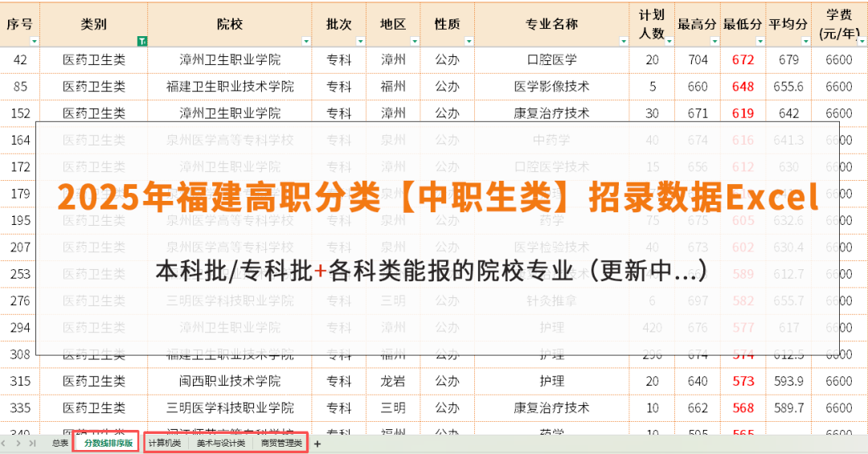Open the 计划人数 filter arrow

(667, 41)
